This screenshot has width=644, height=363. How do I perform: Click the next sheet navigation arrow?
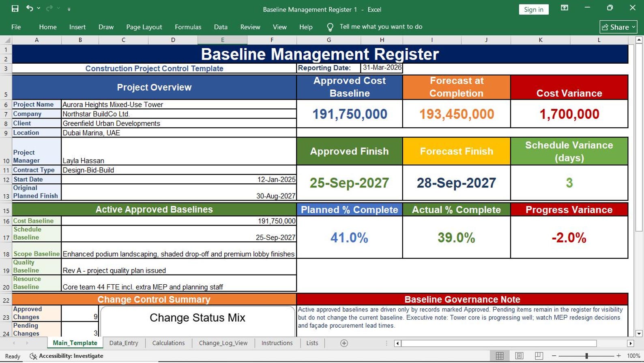pos(27,343)
